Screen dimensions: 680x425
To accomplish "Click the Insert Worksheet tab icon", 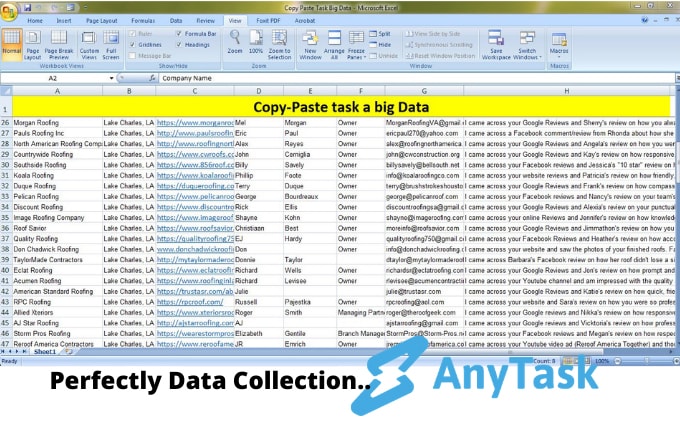I will tap(69, 351).
